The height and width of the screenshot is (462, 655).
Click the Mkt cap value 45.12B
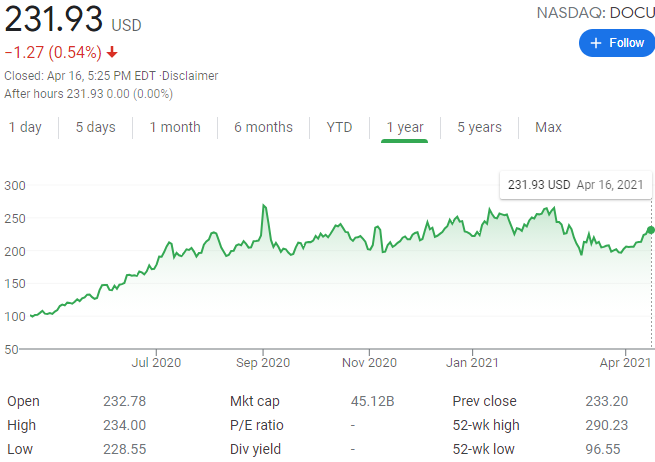(373, 401)
